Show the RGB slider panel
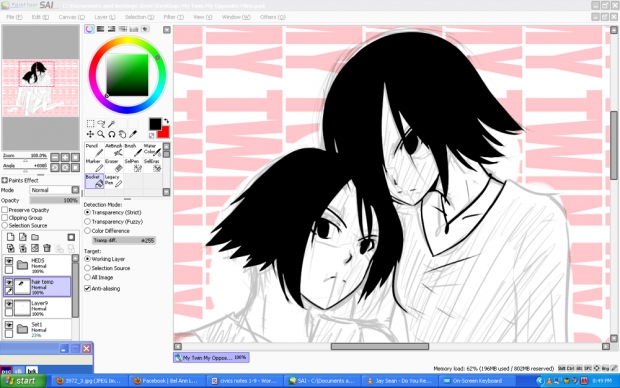 (x=100, y=29)
